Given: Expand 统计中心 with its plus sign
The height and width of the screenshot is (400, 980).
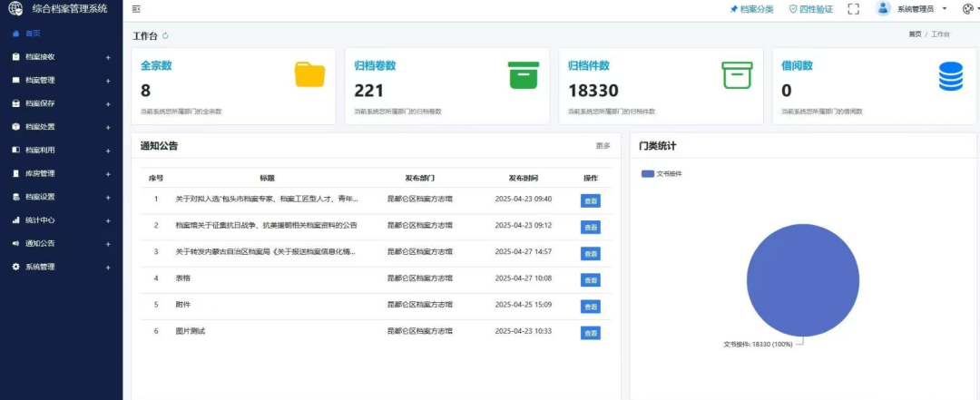Looking at the screenshot, I should [108, 220].
